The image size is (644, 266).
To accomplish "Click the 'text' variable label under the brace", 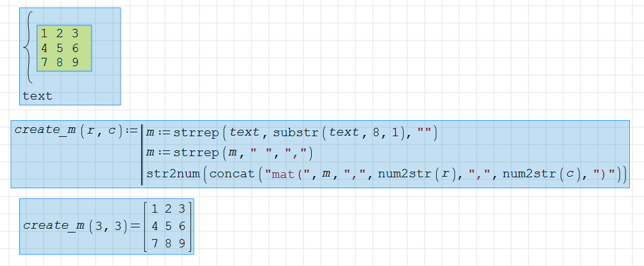I will pyautogui.click(x=37, y=96).
